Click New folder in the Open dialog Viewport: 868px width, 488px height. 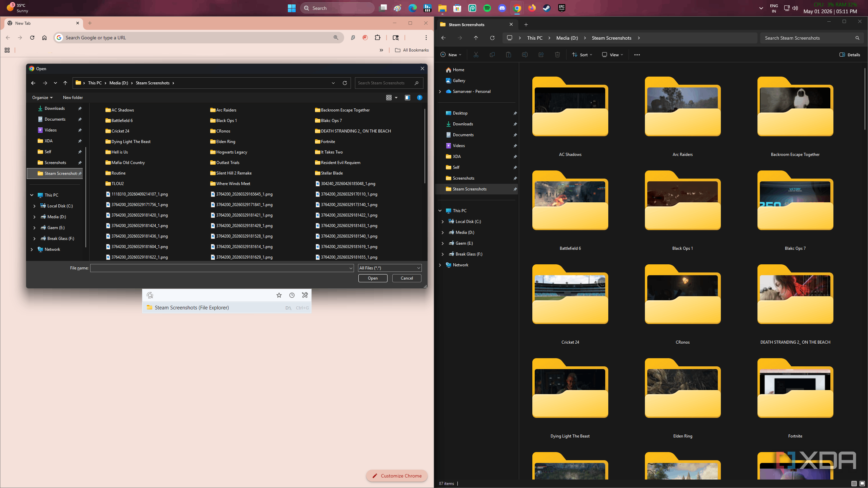pos(73,98)
